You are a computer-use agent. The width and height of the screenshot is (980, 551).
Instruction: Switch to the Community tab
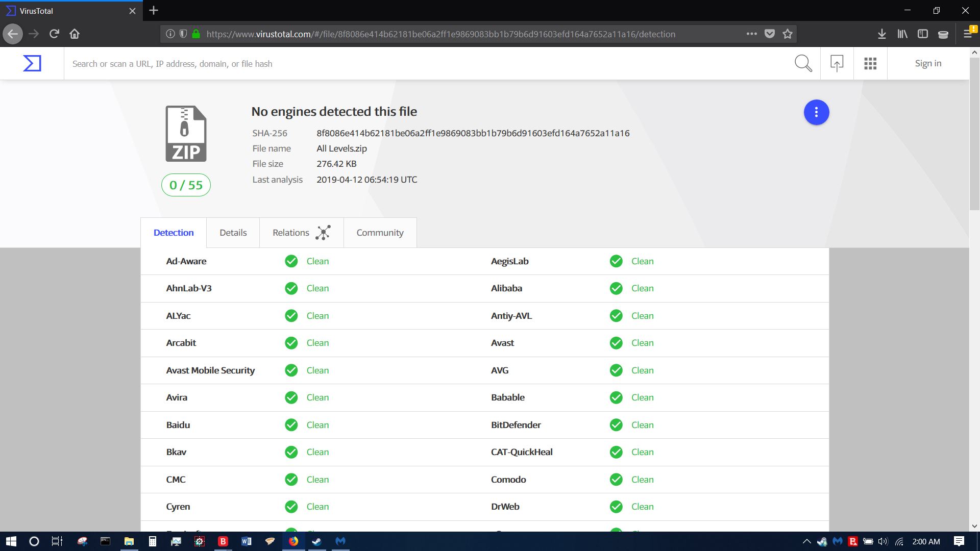pos(380,233)
